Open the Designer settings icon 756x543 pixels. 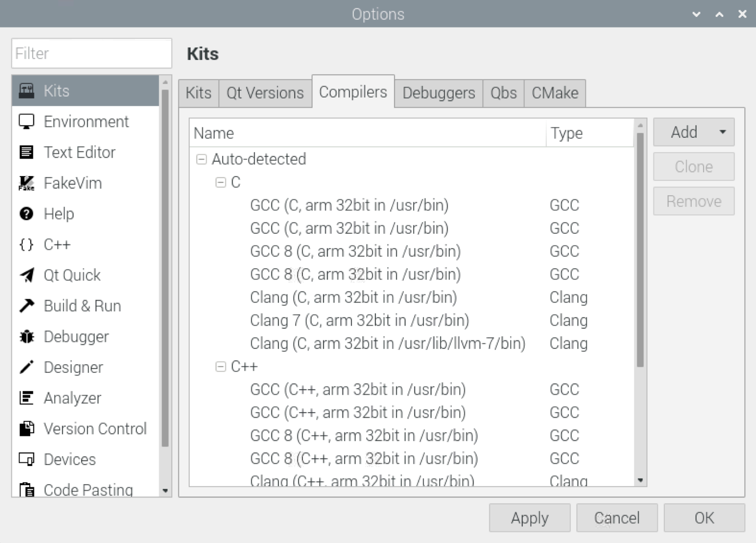(27, 367)
